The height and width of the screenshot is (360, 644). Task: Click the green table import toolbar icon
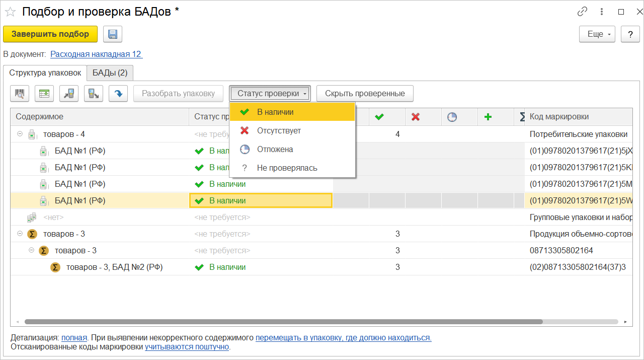[44, 94]
